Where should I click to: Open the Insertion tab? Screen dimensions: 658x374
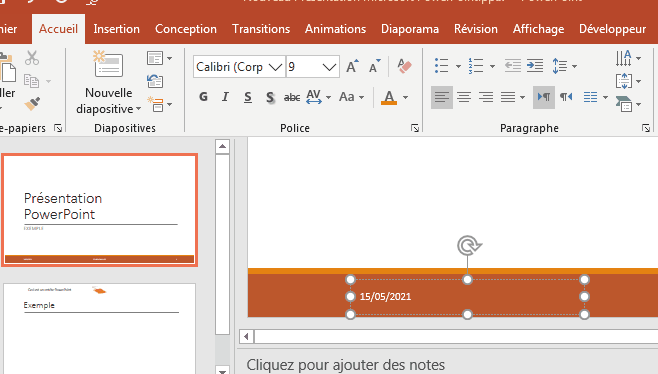[116, 29]
